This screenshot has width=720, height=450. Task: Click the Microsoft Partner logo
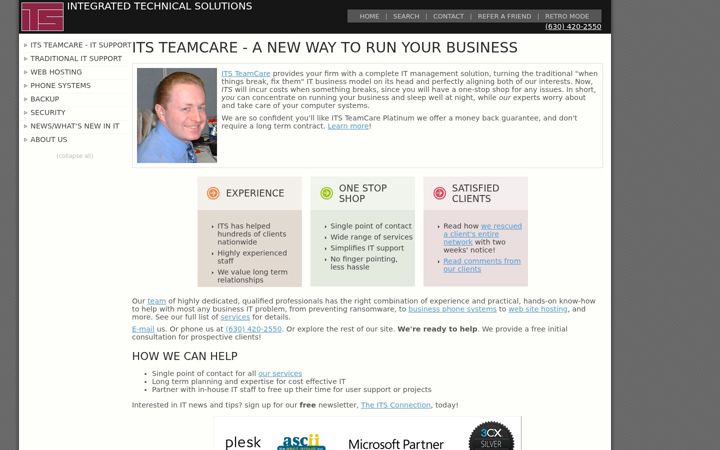[396, 444]
